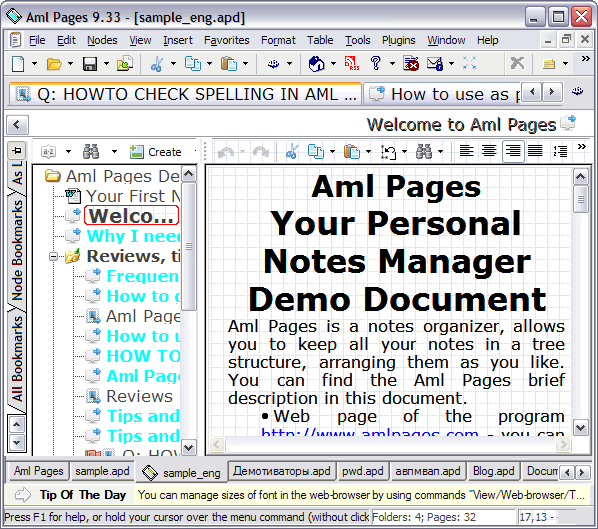Open dropdown arrow next to New document
598x529 pixels.
point(34,64)
